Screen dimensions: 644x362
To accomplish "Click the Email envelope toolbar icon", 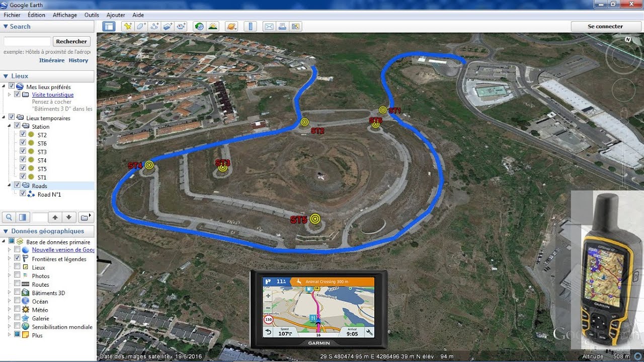I will [269, 26].
